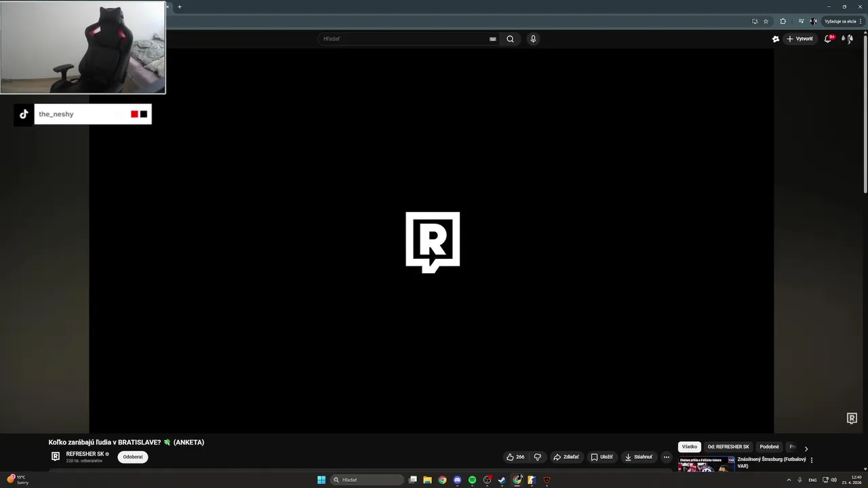The width and height of the screenshot is (868, 488).
Task: Open Steam from taskbar
Action: point(502,480)
